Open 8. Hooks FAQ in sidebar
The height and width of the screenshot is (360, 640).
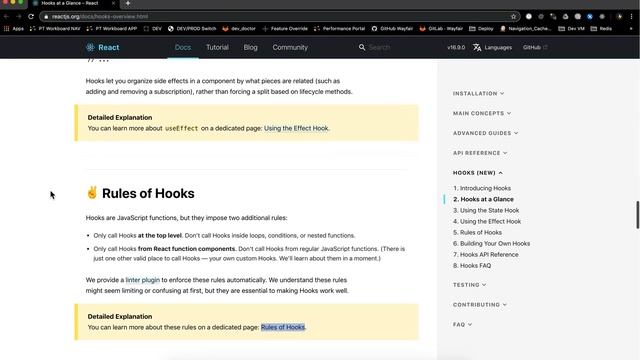(472, 265)
